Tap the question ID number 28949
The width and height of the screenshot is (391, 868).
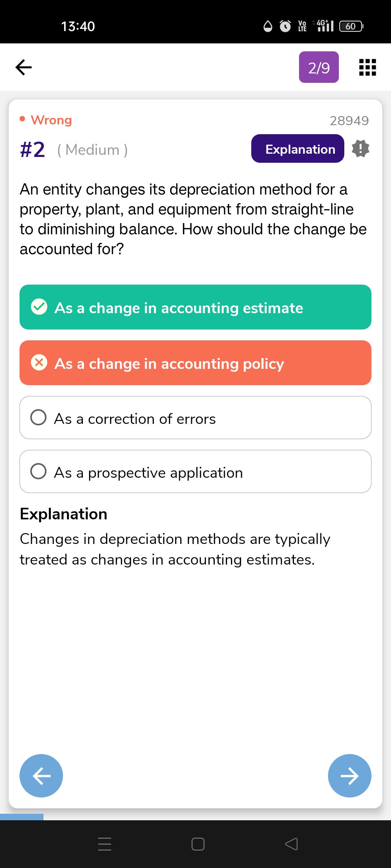coord(349,120)
